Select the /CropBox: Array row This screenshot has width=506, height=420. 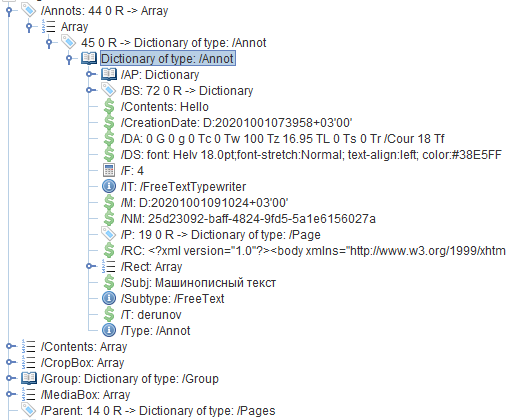tap(82, 363)
